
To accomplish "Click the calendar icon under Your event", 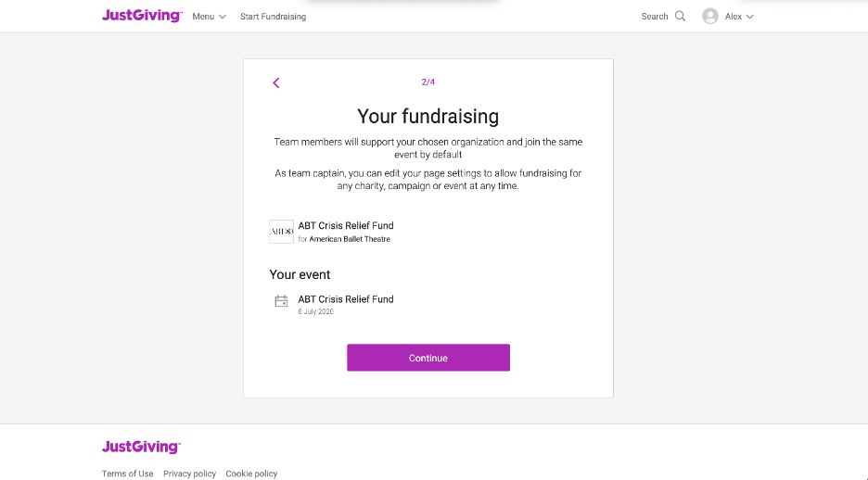I will (281, 301).
